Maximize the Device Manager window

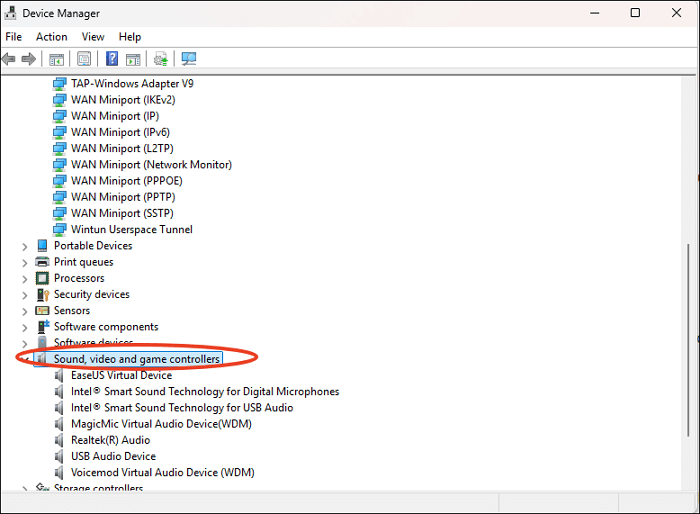(x=635, y=13)
